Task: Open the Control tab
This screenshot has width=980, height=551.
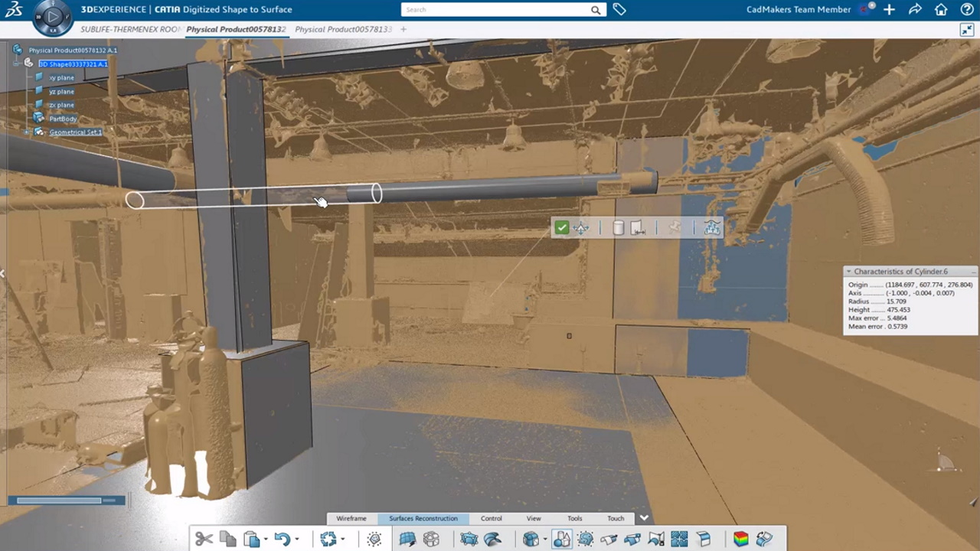Action: coord(491,518)
